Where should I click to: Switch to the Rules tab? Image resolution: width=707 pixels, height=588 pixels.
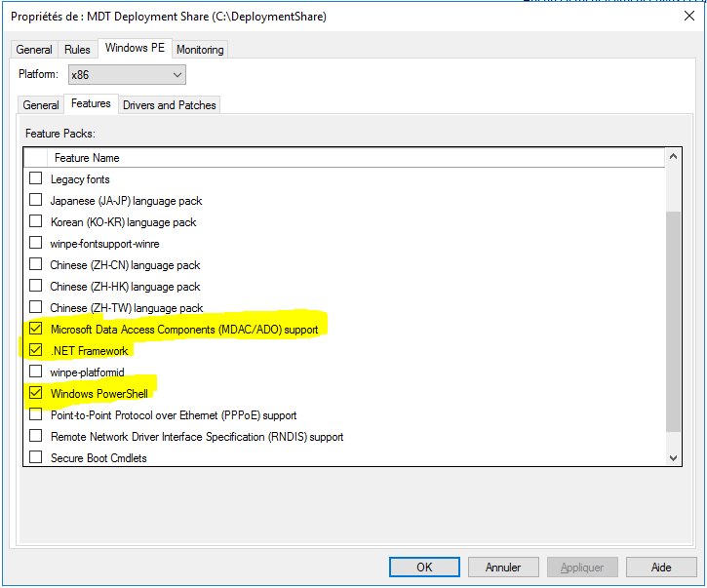pyautogui.click(x=77, y=50)
